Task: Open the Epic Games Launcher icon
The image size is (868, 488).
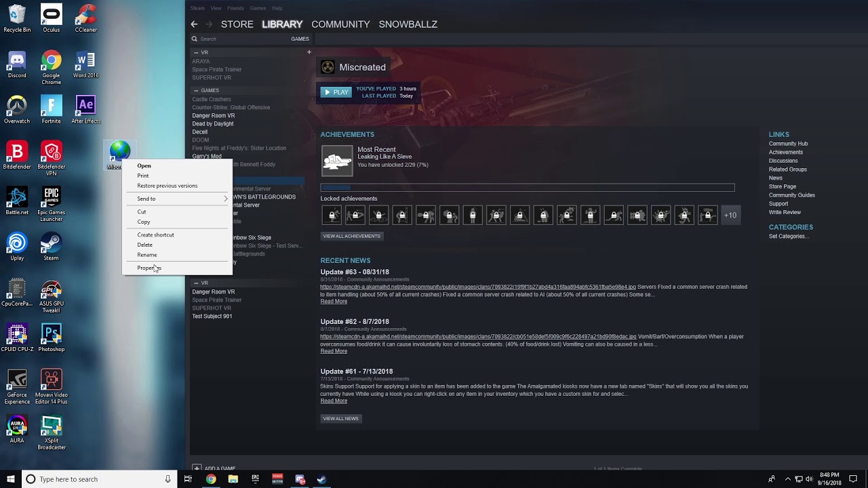Action: coord(51,197)
